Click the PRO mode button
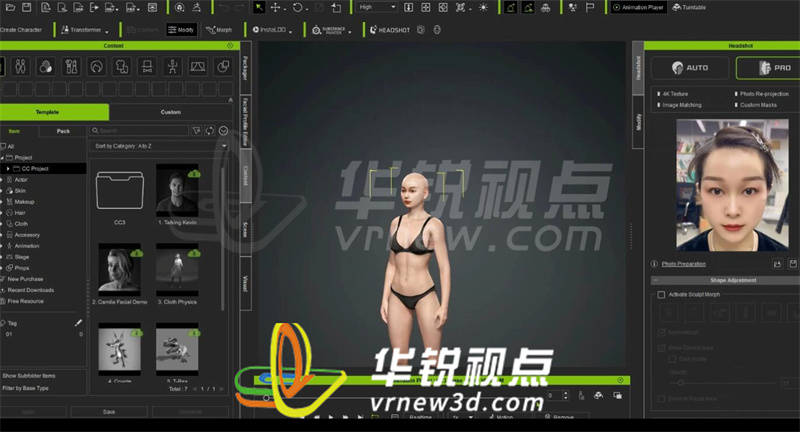 766,68
